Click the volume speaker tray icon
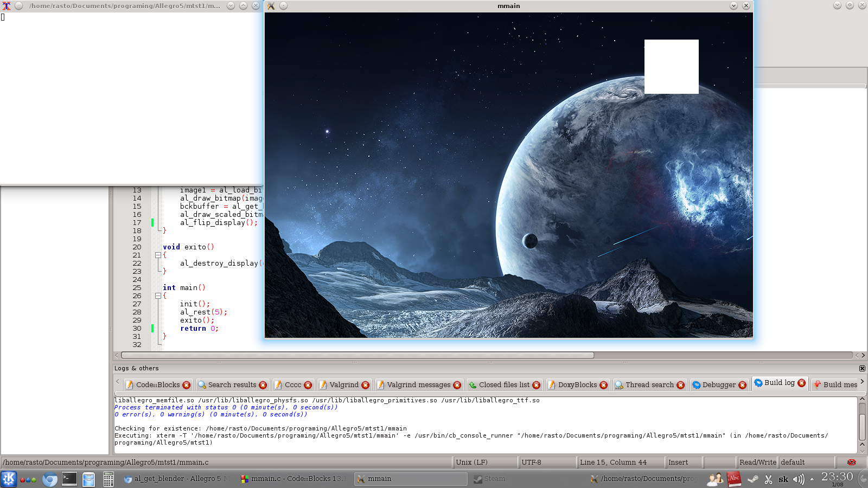Image resolution: width=868 pixels, height=488 pixels. coord(798,479)
